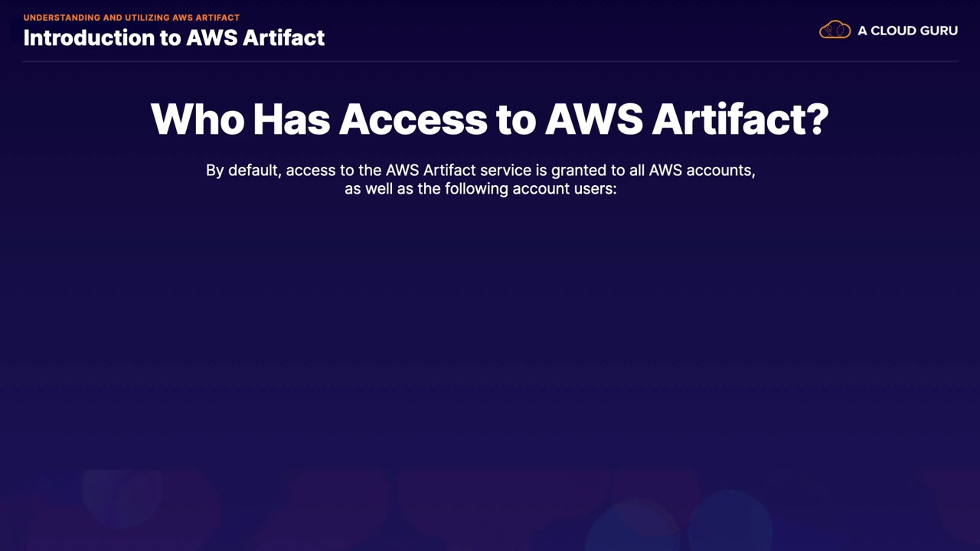This screenshot has height=551, width=980.
Task: Click the phrase "By default" in the body text
Action: [x=242, y=170]
